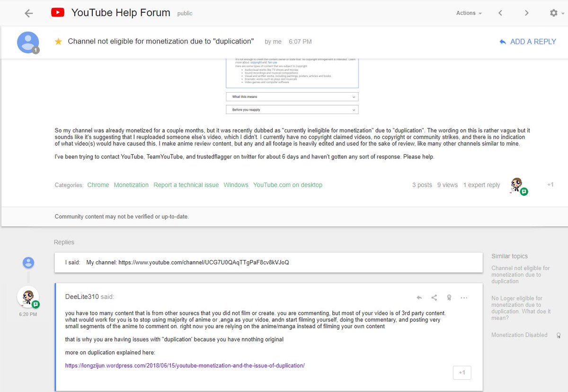Click the "3 posts" count
Image resolution: width=568 pixels, height=392 pixels.
[422, 185]
